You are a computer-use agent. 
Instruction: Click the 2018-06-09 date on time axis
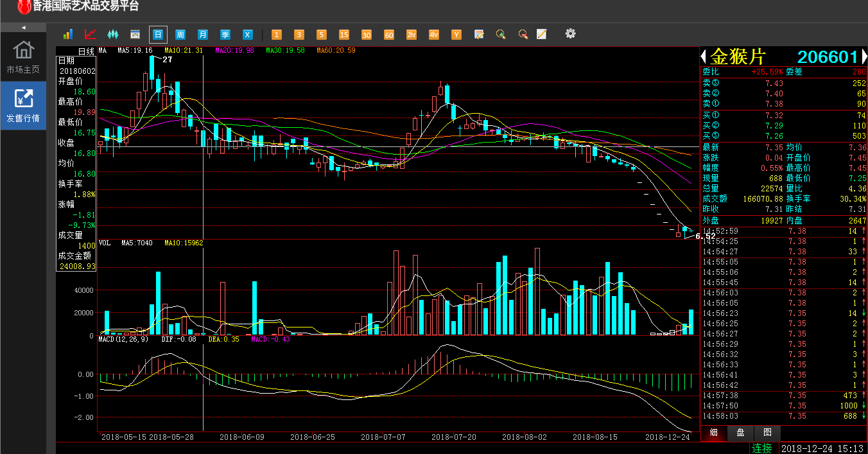tap(242, 437)
